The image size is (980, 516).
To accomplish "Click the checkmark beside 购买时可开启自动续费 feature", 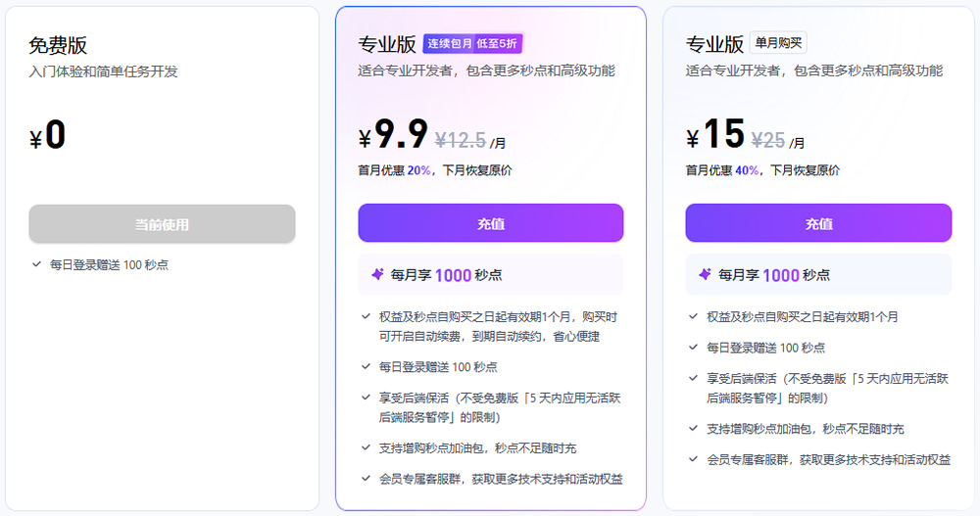I will pos(365,317).
